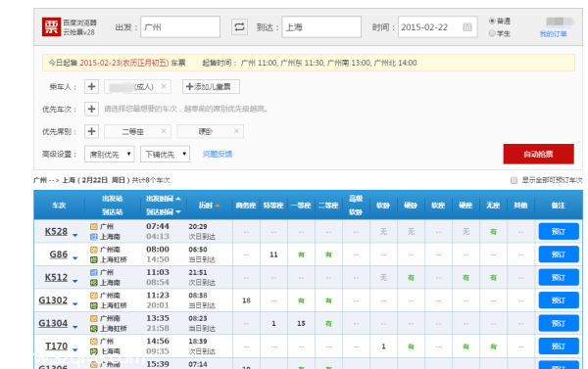This screenshot has width=588, height=369.
Task: Expand details arrow for train K512
Action: click(x=75, y=281)
